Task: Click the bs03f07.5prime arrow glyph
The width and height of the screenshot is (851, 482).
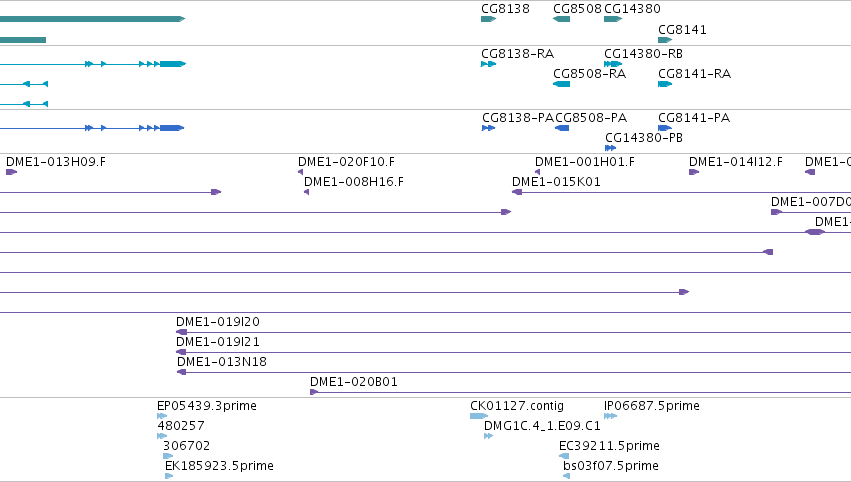Action: [x=567, y=477]
